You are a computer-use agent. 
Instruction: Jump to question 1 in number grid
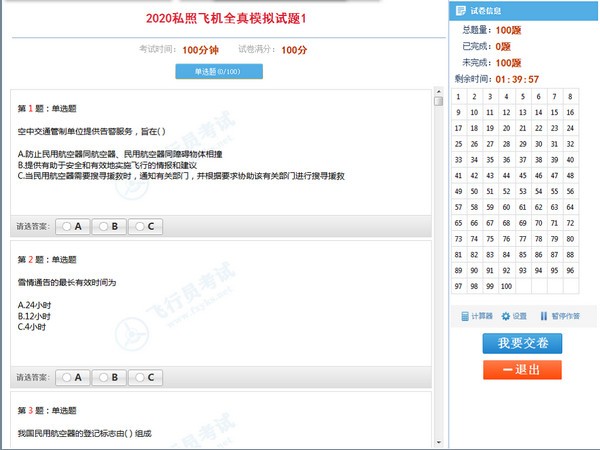click(458, 97)
